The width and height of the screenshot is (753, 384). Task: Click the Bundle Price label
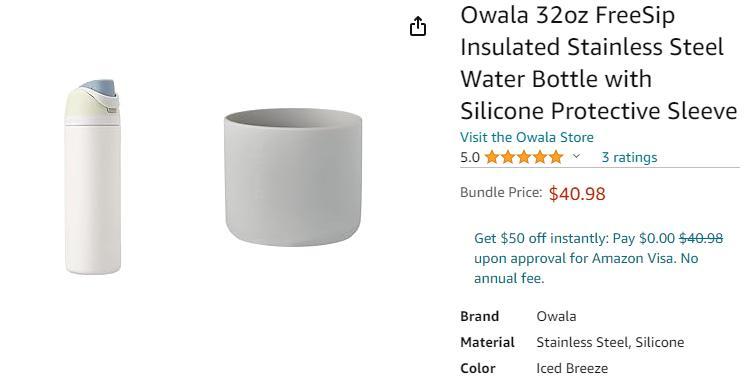point(501,192)
